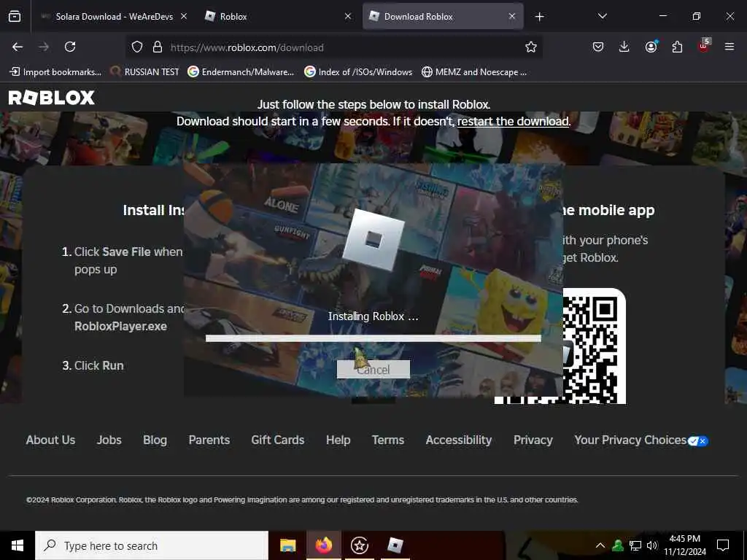Open Parents footer link
The image size is (747, 560).
click(209, 440)
